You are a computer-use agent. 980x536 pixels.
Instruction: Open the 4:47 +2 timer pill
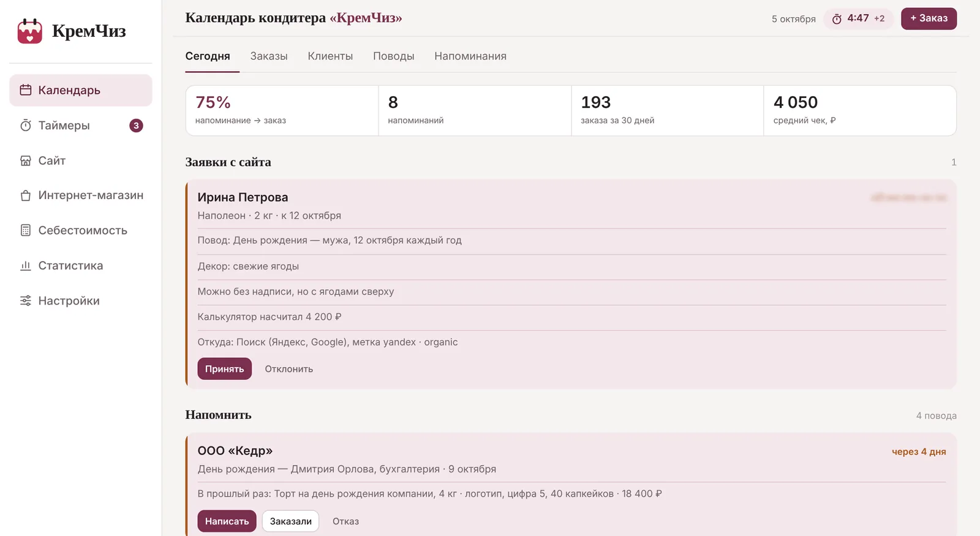859,18
